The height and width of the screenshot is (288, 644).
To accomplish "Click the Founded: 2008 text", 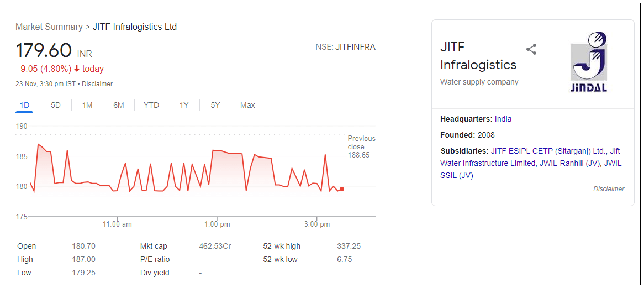I will 467,135.
